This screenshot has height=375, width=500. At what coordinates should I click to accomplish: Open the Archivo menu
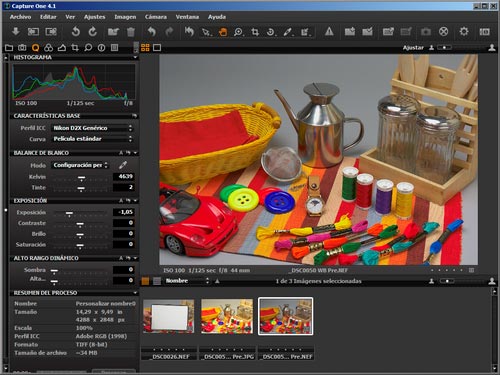pyautogui.click(x=20, y=17)
